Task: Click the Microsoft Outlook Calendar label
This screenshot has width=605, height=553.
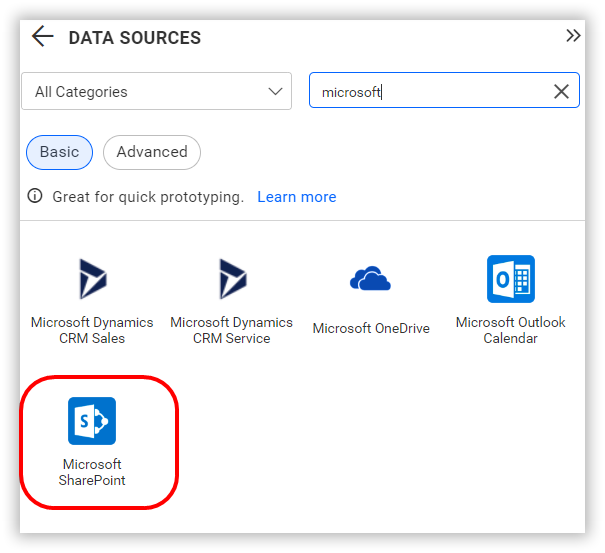Action: (x=510, y=330)
